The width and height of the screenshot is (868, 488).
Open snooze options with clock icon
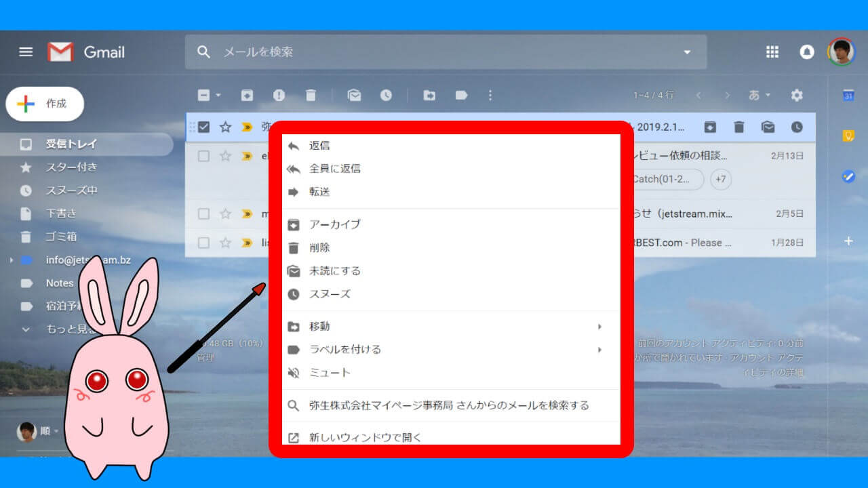click(x=387, y=95)
